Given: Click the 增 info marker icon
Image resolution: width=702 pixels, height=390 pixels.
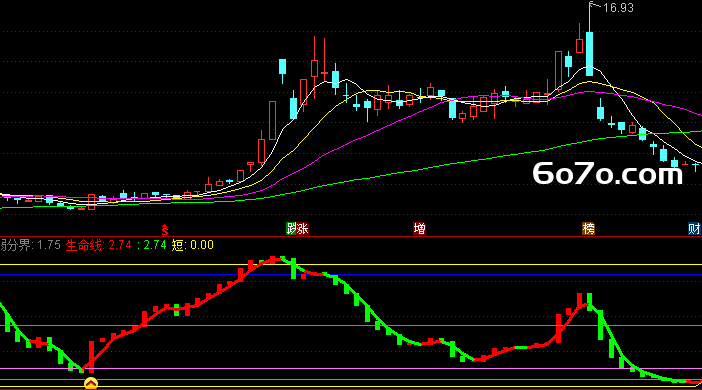Looking at the screenshot, I should [x=419, y=228].
